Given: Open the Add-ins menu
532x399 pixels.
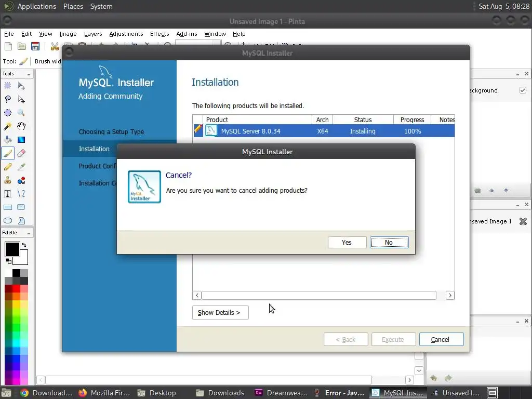Looking at the screenshot, I should point(187,34).
